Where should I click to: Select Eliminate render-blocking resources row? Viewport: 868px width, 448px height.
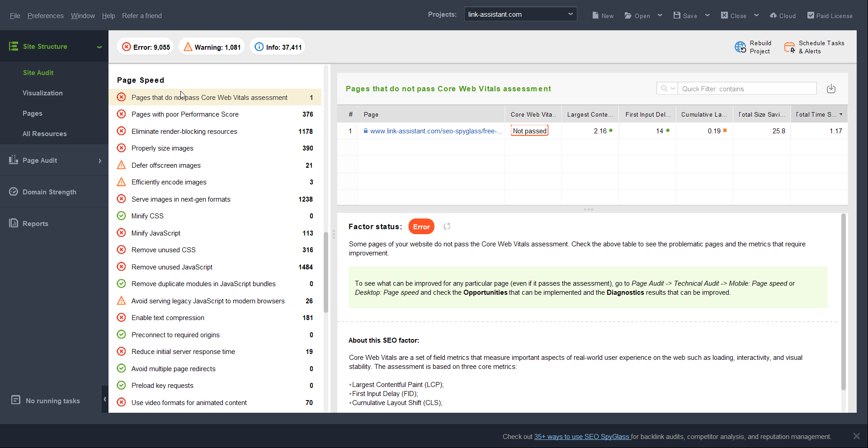point(215,131)
